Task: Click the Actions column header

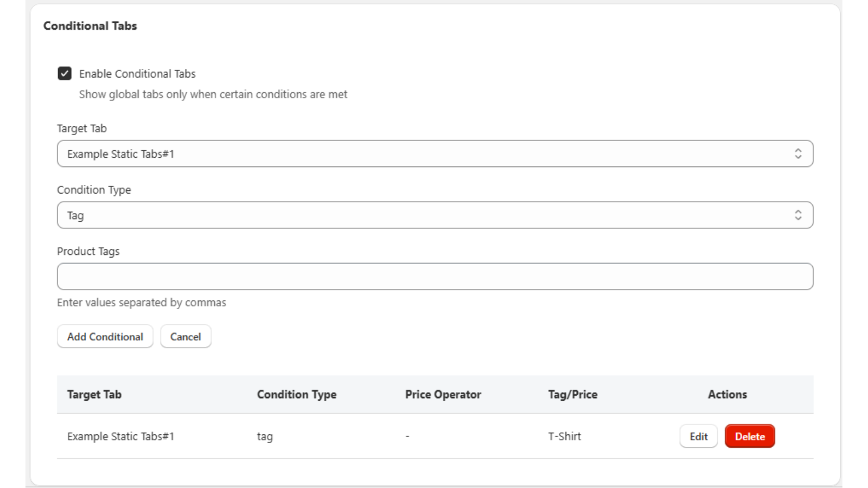Action: point(727,394)
